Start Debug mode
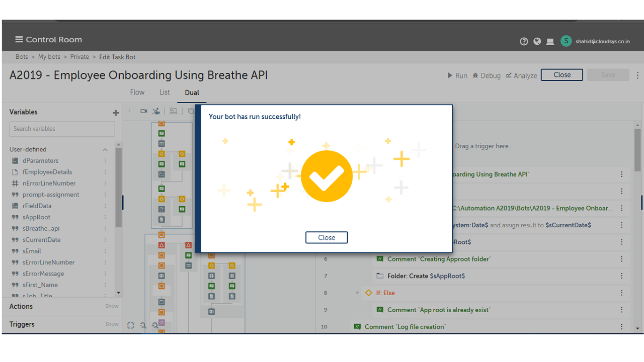 point(487,75)
